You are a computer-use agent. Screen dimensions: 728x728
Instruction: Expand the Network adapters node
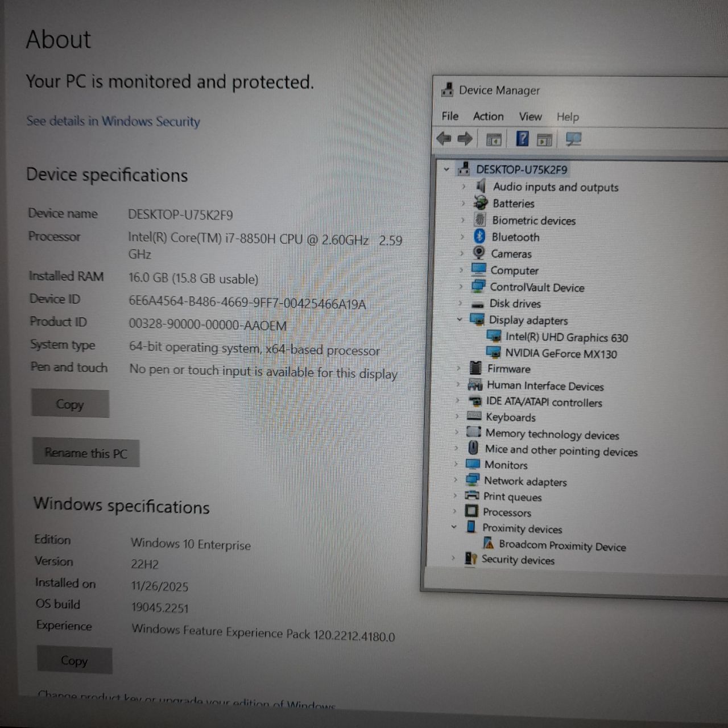[455, 481]
